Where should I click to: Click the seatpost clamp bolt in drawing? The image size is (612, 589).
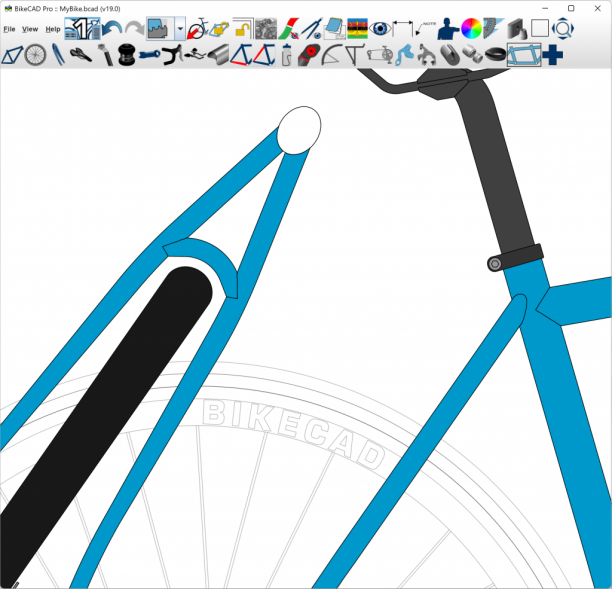click(x=495, y=264)
